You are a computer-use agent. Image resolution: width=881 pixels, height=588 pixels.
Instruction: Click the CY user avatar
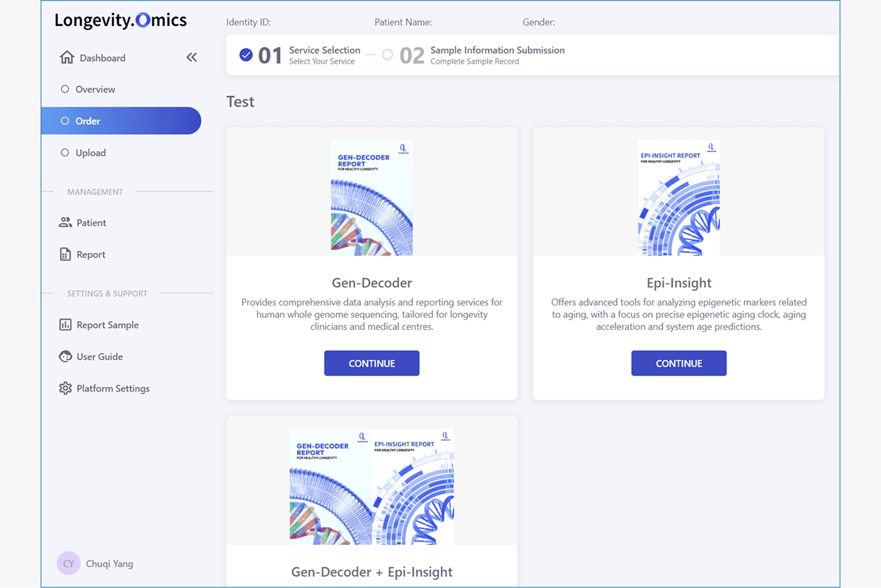(x=69, y=563)
